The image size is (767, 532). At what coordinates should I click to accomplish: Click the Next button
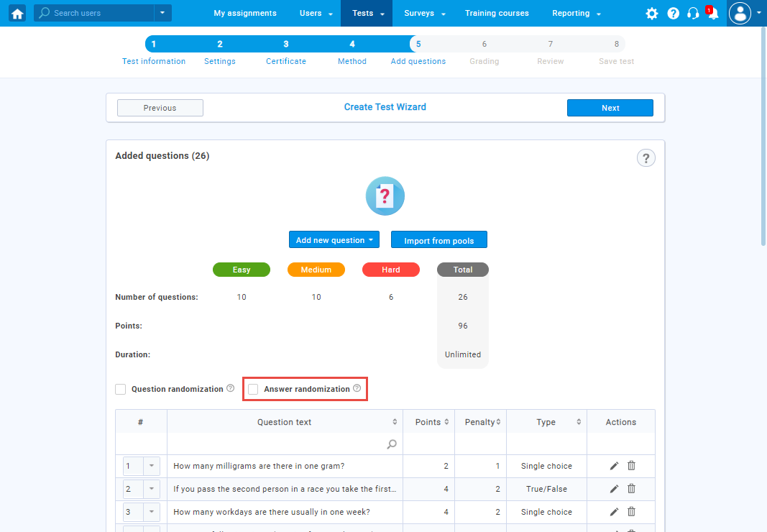coord(610,108)
